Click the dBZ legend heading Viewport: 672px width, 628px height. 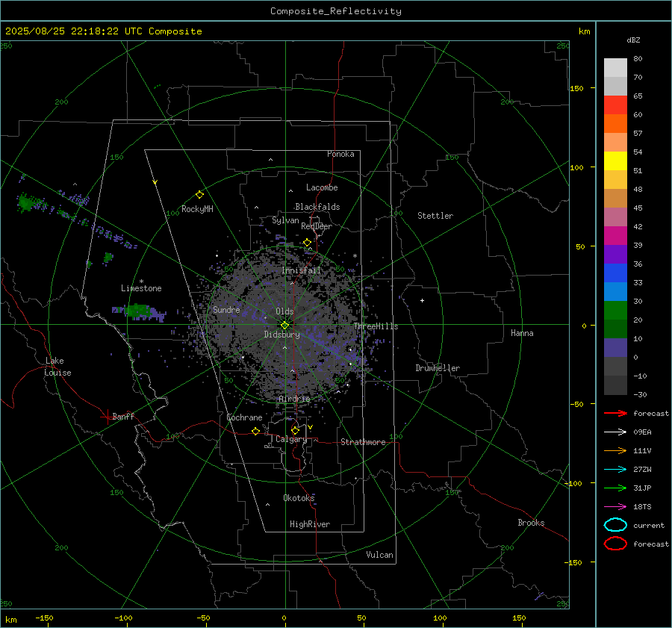coord(633,40)
